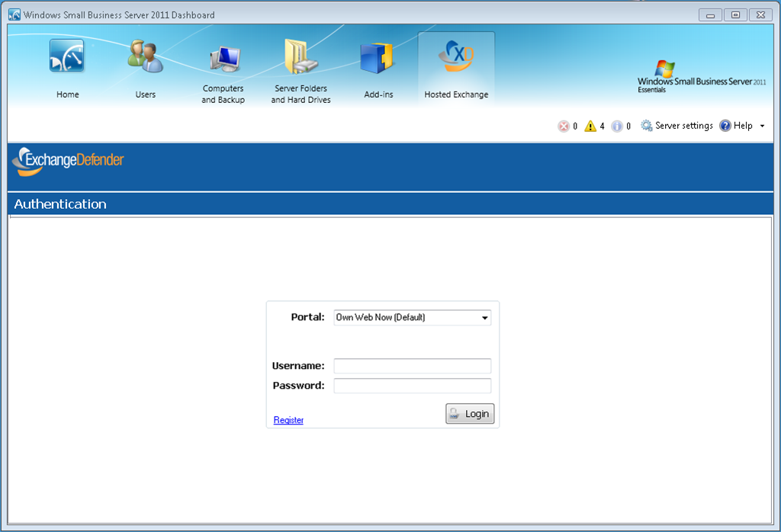This screenshot has height=532, width=781.
Task: Select the Users icon
Action: [145, 58]
